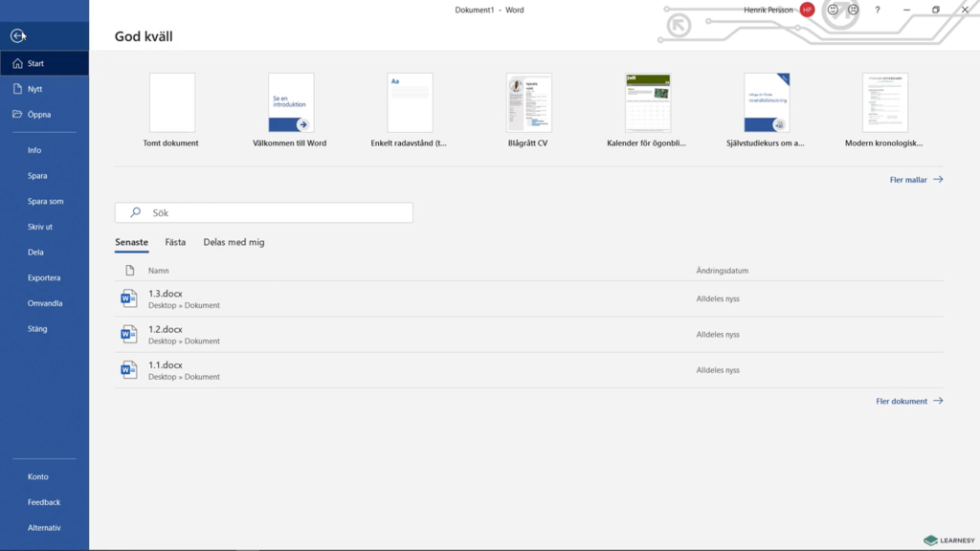Click Word file icon beside 1.1.docx
The width and height of the screenshot is (980, 551).
point(129,370)
